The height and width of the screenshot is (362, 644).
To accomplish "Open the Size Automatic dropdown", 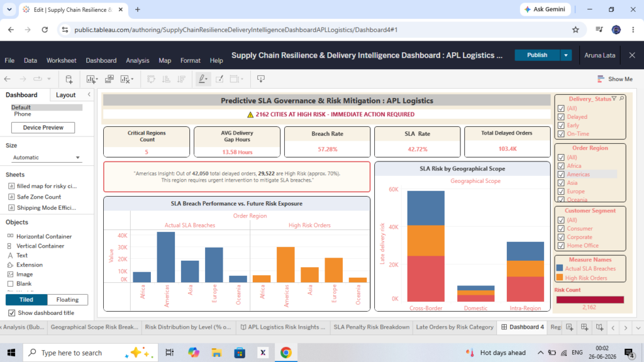I will [x=47, y=158].
